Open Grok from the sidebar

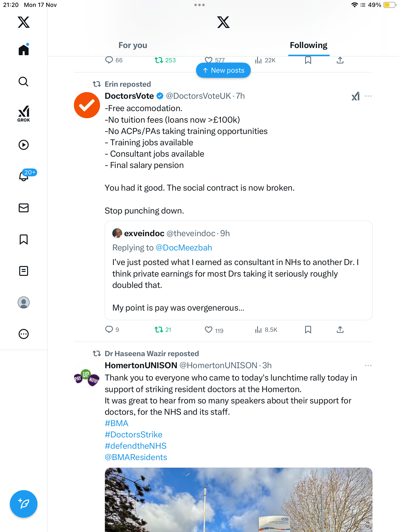[x=24, y=114]
